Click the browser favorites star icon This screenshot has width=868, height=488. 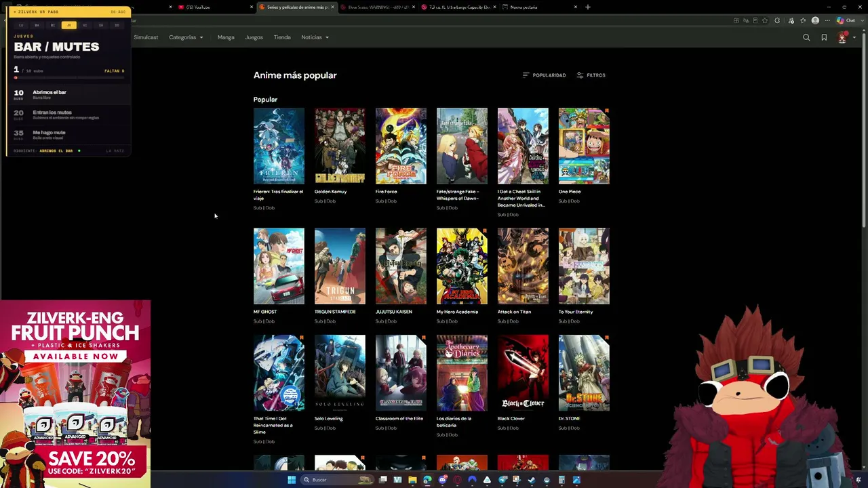(x=765, y=20)
